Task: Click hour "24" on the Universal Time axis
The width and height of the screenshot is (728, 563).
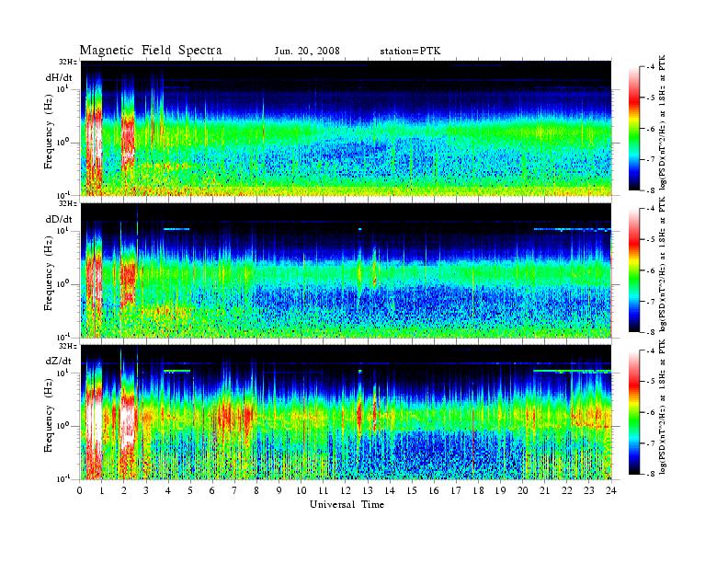Action: pos(611,490)
